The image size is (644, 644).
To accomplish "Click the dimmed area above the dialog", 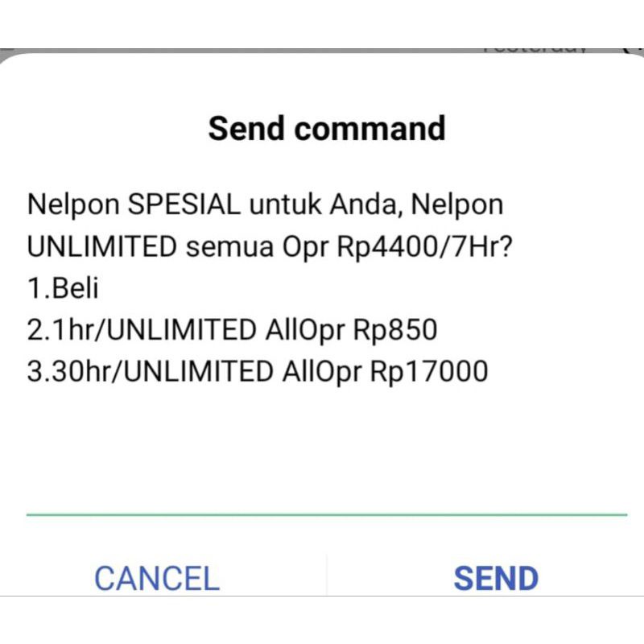I will coord(322,20).
